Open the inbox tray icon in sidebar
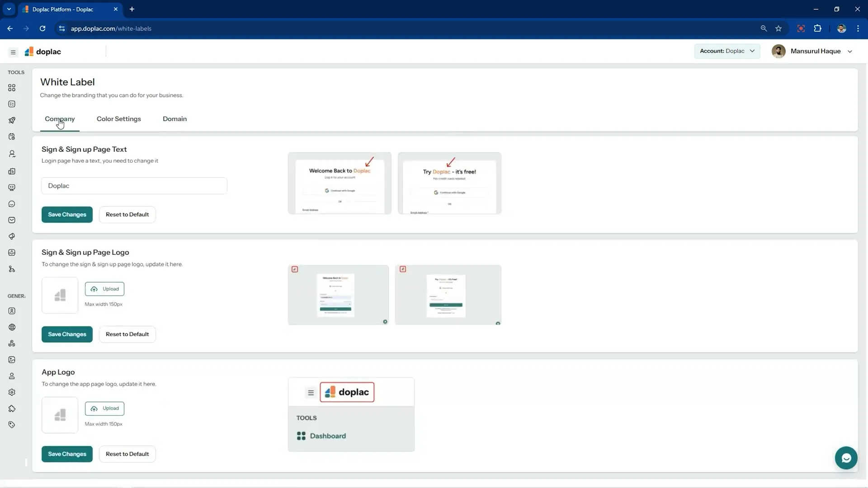The image size is (868, 488). coord(12,253)
